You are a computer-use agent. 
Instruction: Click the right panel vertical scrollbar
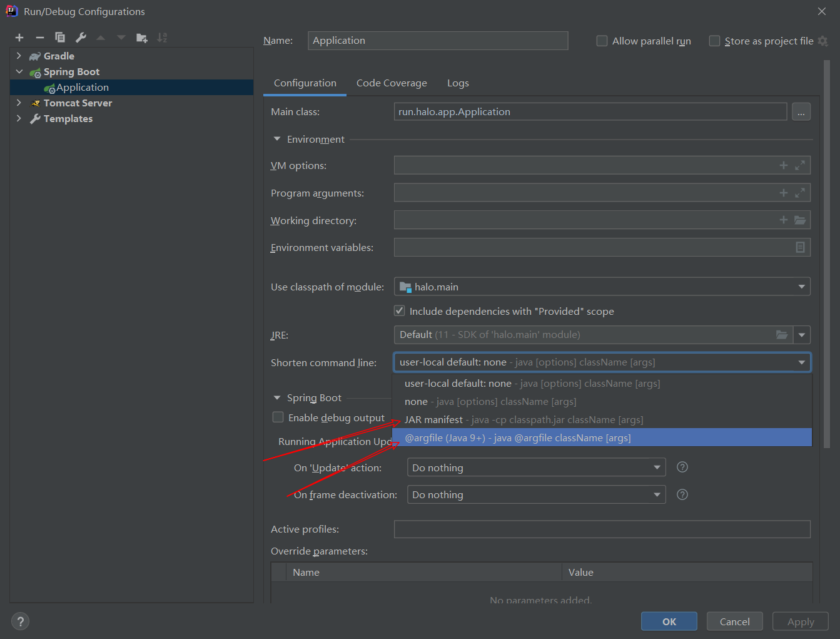coord(827,253)
